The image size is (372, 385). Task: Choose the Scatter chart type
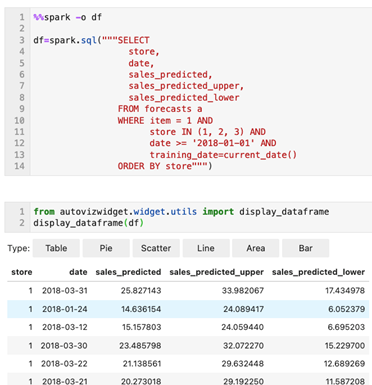[x=156, y=248]
